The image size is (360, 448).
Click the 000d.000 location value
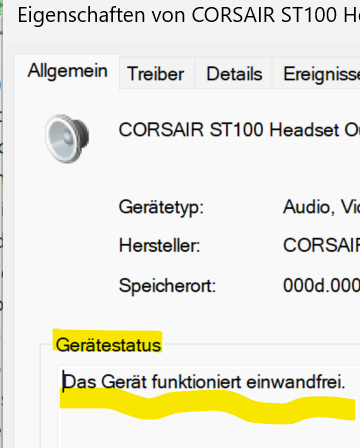321,286
